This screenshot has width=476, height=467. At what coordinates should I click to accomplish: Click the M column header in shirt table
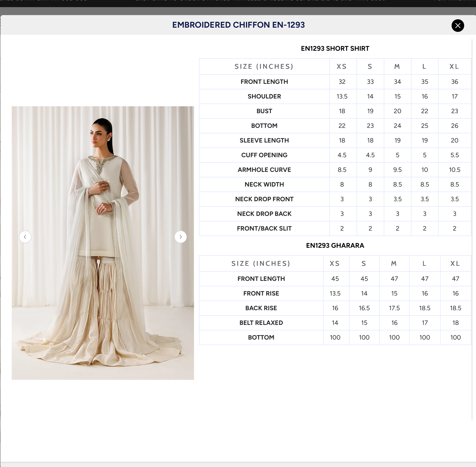397,66
